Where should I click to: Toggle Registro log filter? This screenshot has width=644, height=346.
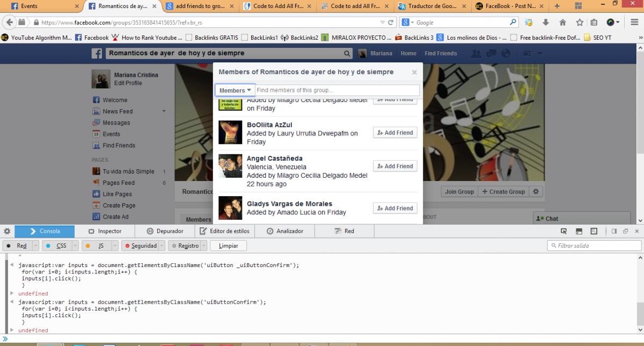[184, 246]
